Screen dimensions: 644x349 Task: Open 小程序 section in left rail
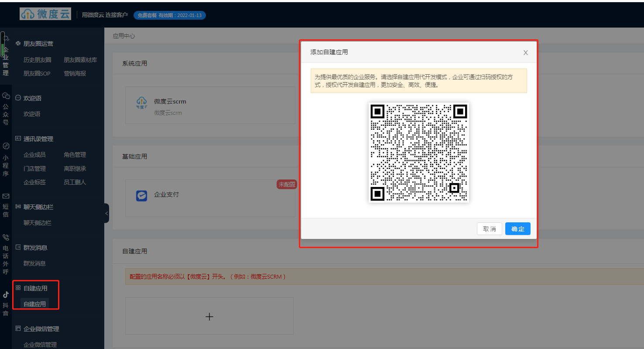click(6, 160)
